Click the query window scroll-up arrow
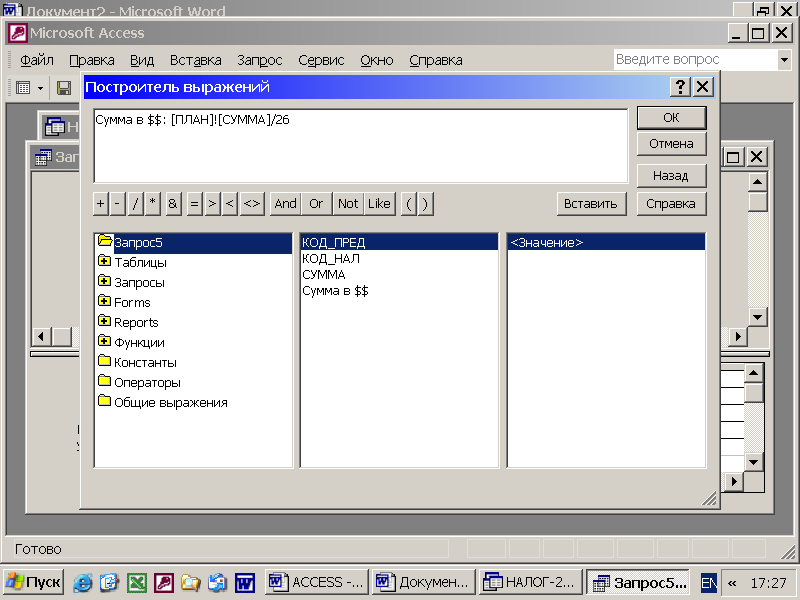The image size is (800, 600). click(x=758, y=182)
